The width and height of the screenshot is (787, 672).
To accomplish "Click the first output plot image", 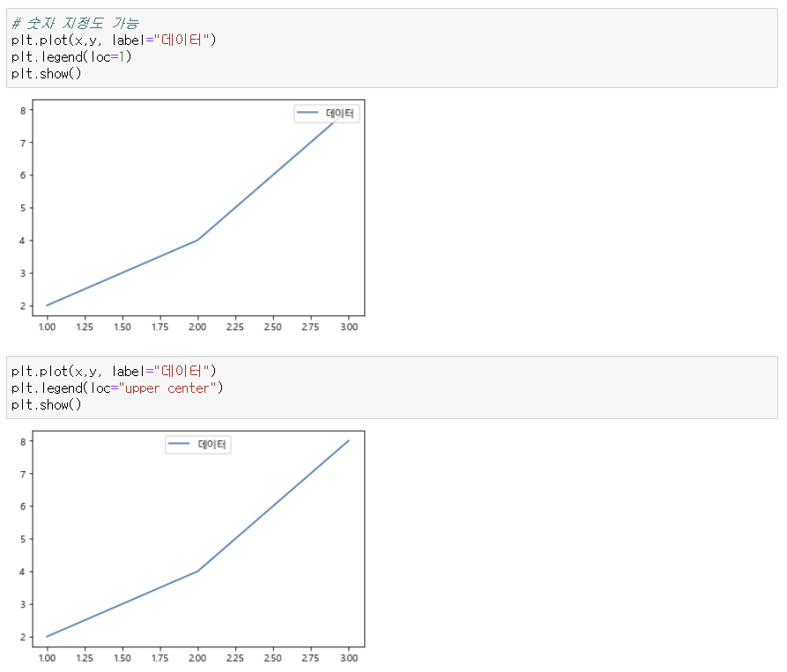I will 190,216.
